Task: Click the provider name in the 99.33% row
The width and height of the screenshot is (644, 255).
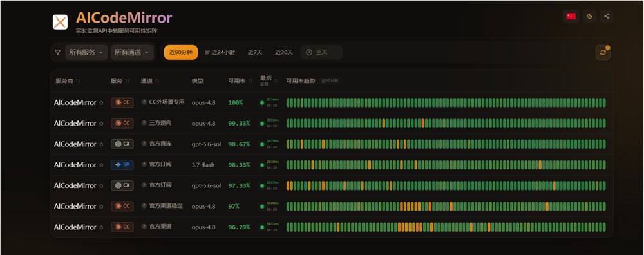Action: click(x=75, y=123)
